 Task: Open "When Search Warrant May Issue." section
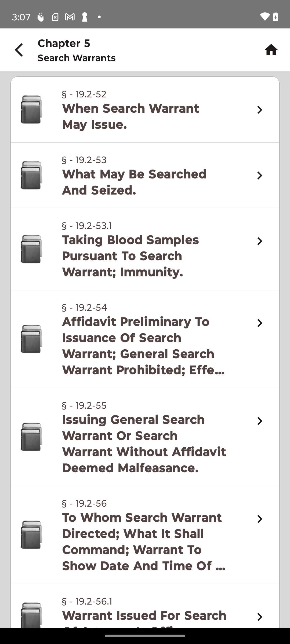130,116
